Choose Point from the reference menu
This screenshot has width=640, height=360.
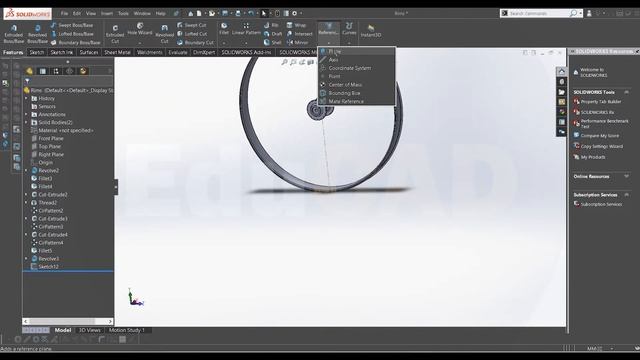click(356, 76)
